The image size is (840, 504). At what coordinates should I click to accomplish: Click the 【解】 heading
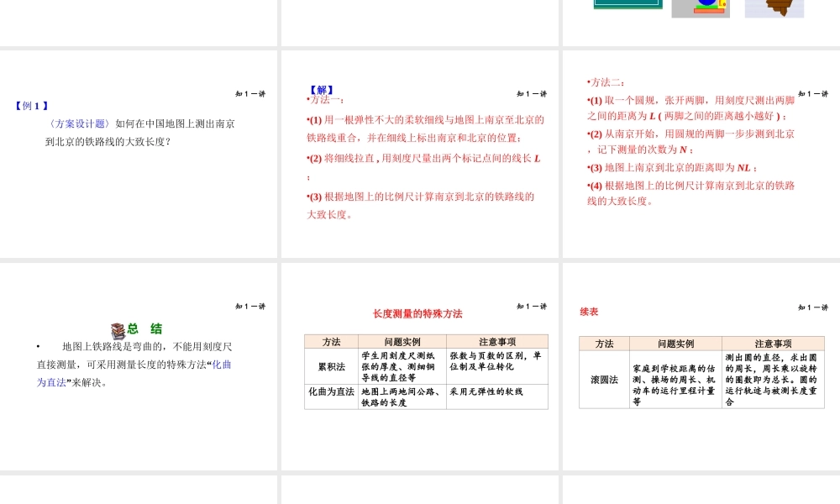tap(322, 89)
